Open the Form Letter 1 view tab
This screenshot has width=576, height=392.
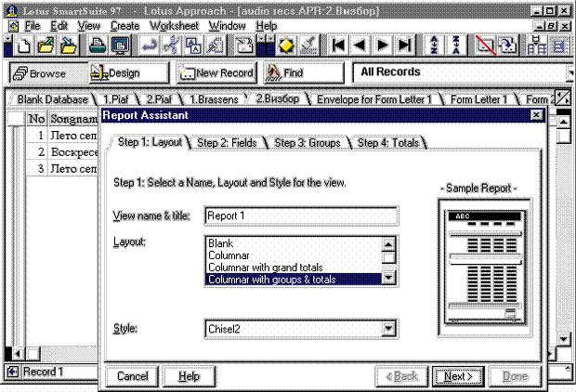pos(478,99)
